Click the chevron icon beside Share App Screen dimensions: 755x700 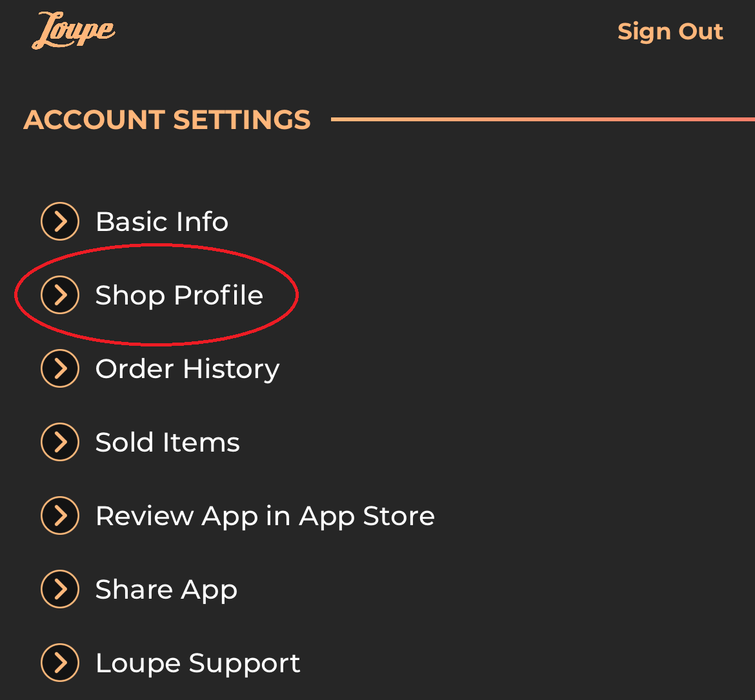(x=59, y=589)
